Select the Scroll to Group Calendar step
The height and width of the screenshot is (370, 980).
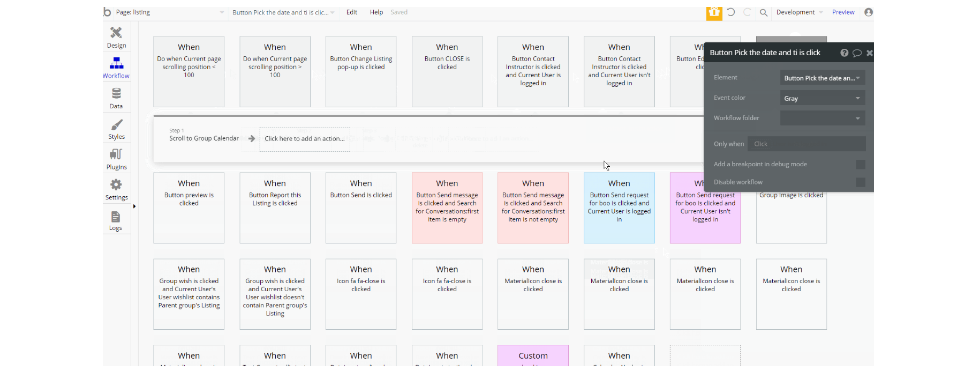point(204,138)
